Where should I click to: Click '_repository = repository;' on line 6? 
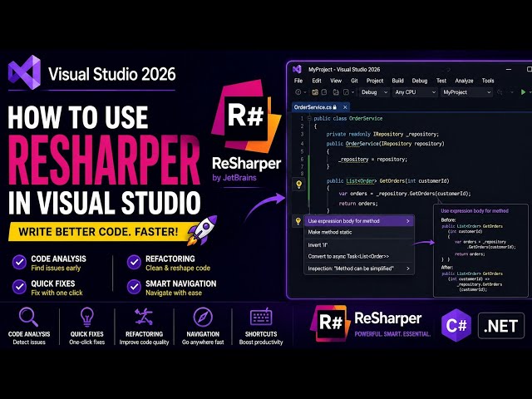click(x=372, y=159)
